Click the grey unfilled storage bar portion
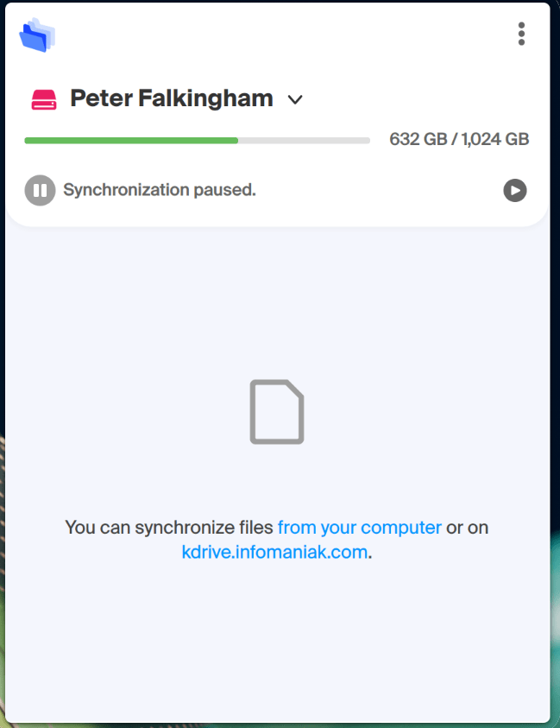This screenshot has width=560, height=728. point(305,141)
